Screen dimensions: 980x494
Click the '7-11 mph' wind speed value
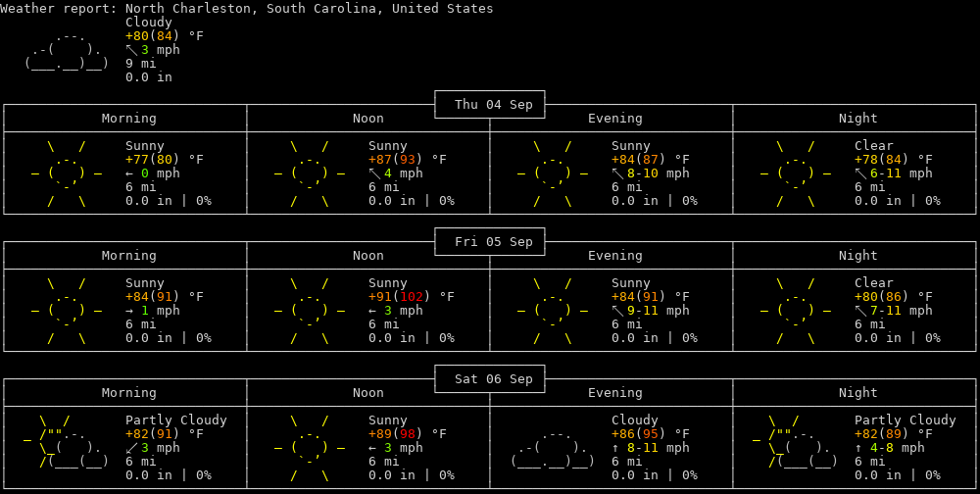[x=902, y=311]
